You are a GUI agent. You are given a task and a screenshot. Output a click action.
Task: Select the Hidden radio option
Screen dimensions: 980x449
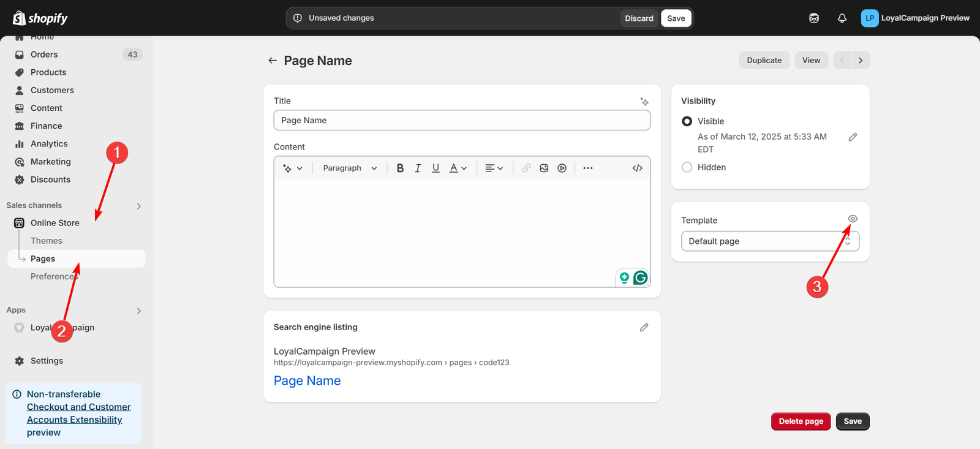pyautogui.click(x=687, y=167)
